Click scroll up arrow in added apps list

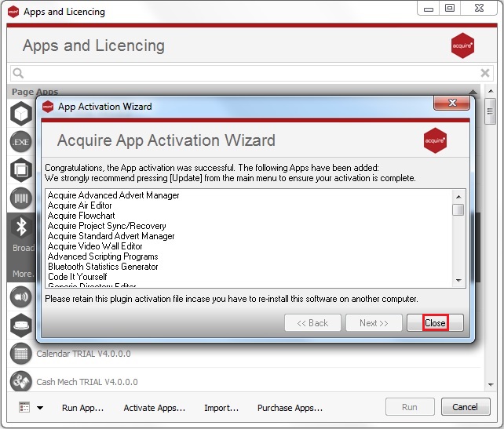click(458, 197)
